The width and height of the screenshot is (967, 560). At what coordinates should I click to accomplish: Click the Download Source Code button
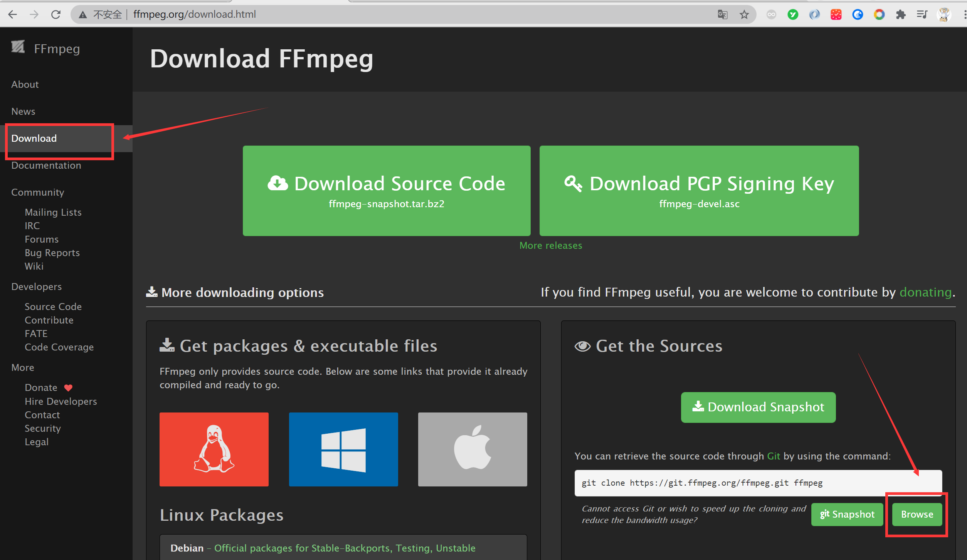point(387,191)
